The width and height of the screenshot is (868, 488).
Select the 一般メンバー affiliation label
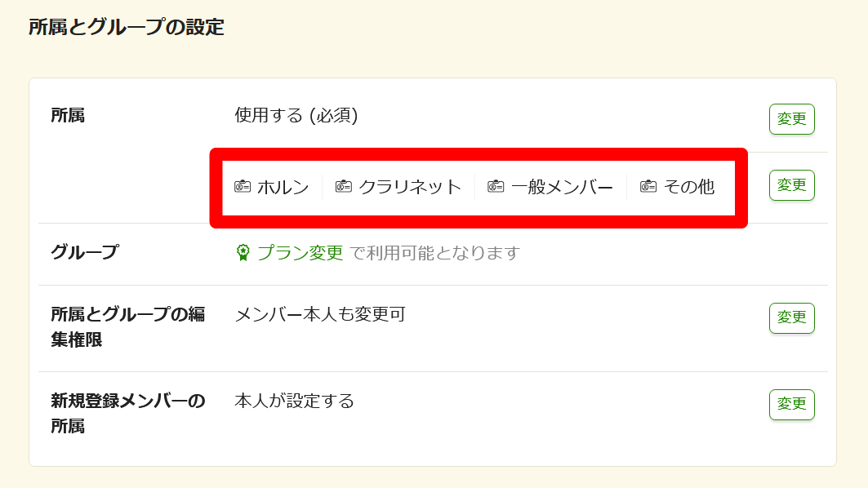(x=562, y=187)
